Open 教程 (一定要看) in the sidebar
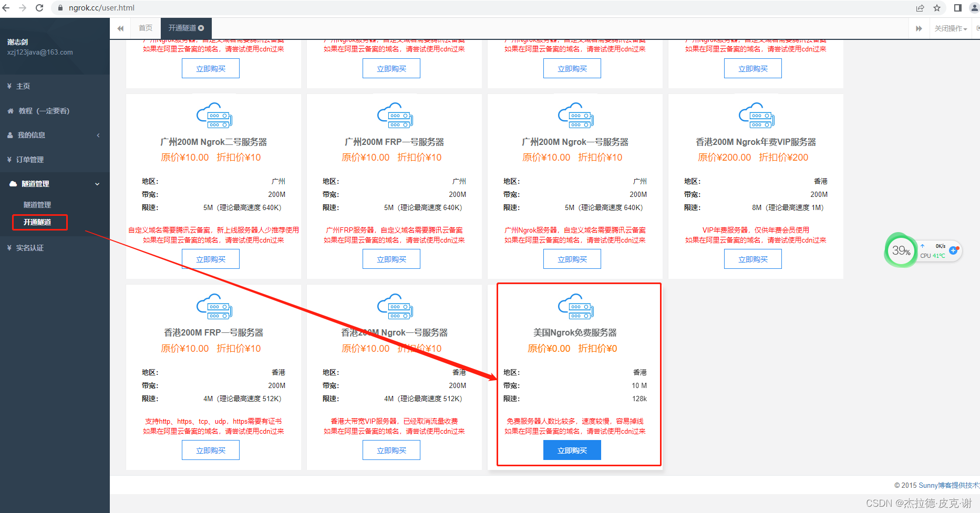Screen dimensions: 980x513 pos(55,111)
